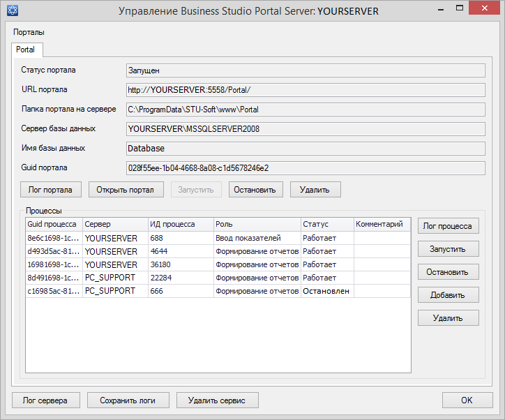Click the Имя базы данных field

(306, 149)
